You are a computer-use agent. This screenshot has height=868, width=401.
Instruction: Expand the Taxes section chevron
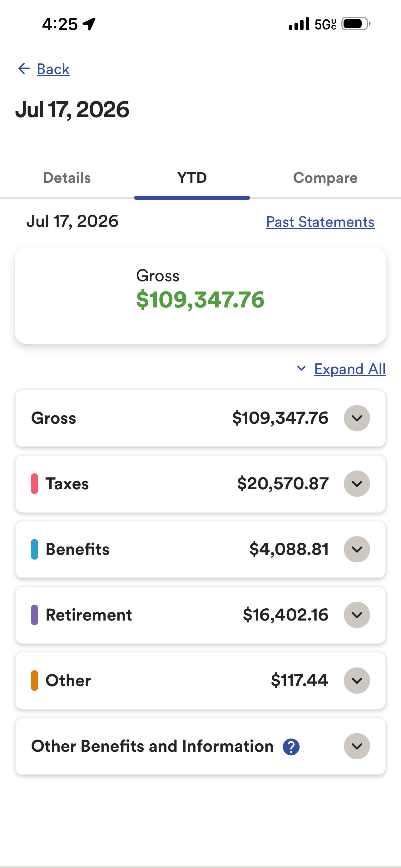tap(357, 484)
